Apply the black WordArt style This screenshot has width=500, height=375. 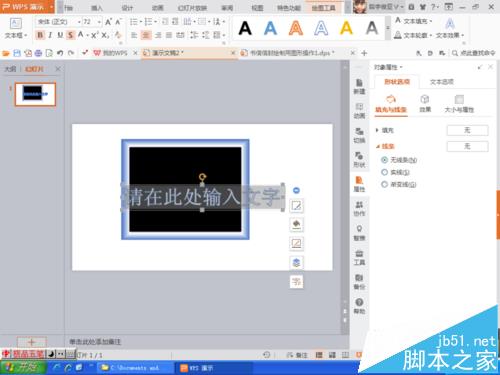click(245, 28)
